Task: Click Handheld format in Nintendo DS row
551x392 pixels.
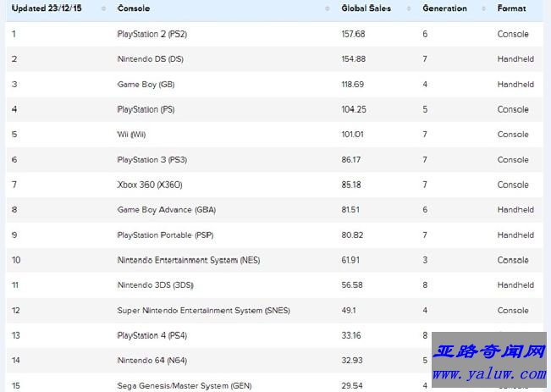Action: click(x=515, y=59)
